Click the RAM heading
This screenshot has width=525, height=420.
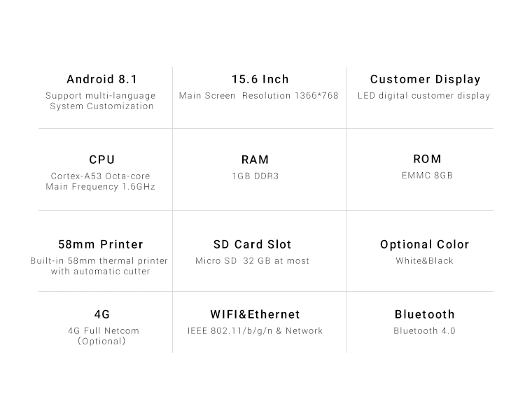tap(255, 160)
